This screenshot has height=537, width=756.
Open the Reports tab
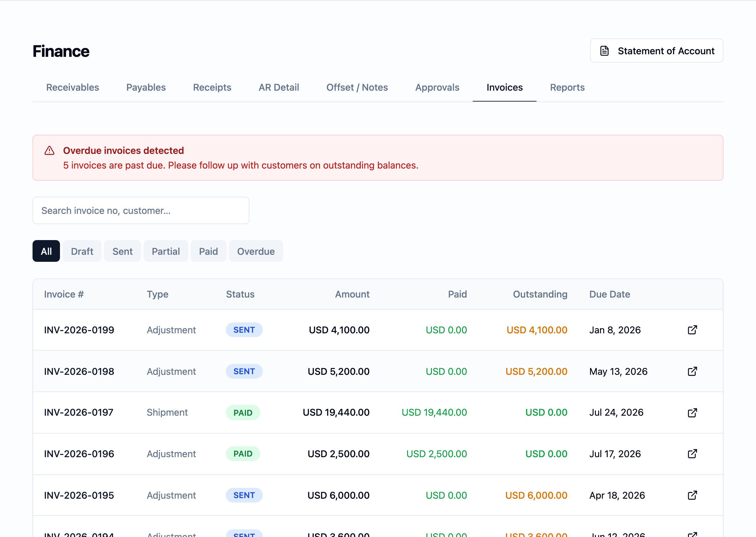[x=567, y=87]
